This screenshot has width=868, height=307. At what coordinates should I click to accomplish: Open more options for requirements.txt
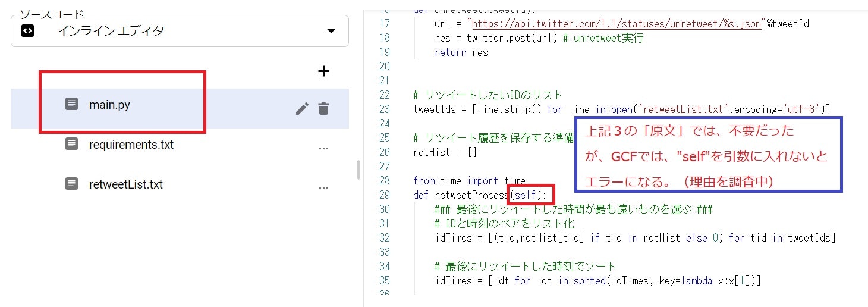tap(323, 148)
